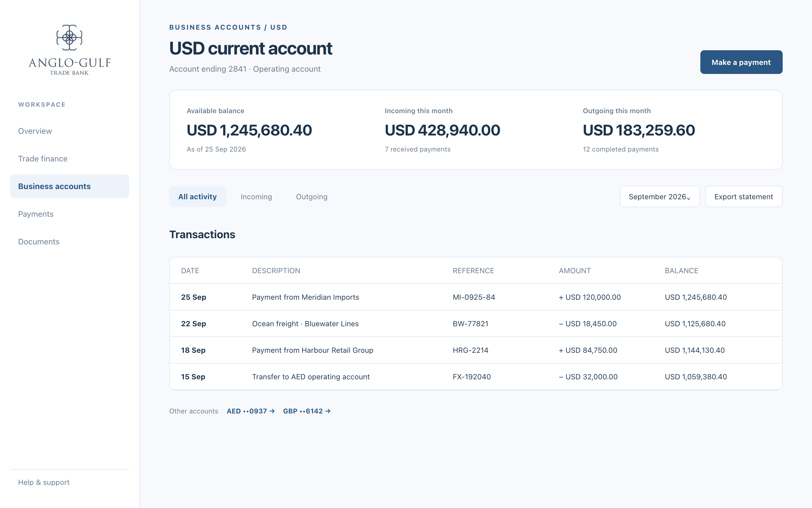The width and height of the screenshot is (812, 508).
Task: Click the amount – USD 18,450.00
Action: tap(588, 323)
